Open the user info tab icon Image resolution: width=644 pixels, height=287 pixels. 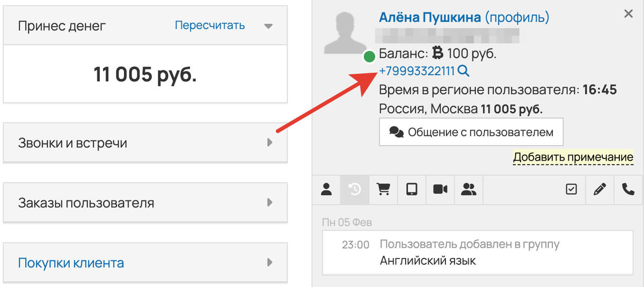click(326, 189)
